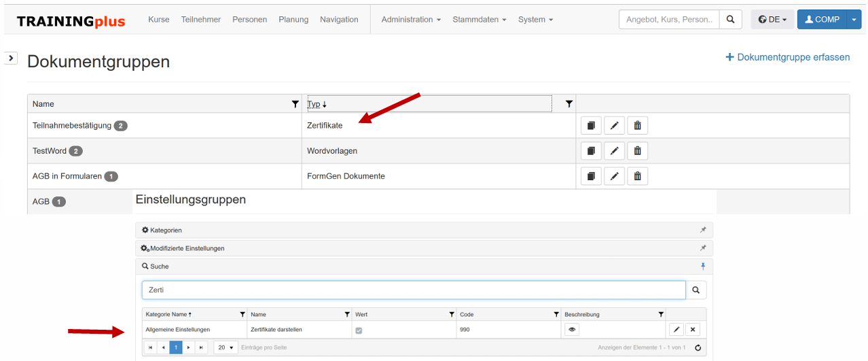868x361 pixels.
Task: Open the Administration dropdown menu
Action: tap(411, 20)
